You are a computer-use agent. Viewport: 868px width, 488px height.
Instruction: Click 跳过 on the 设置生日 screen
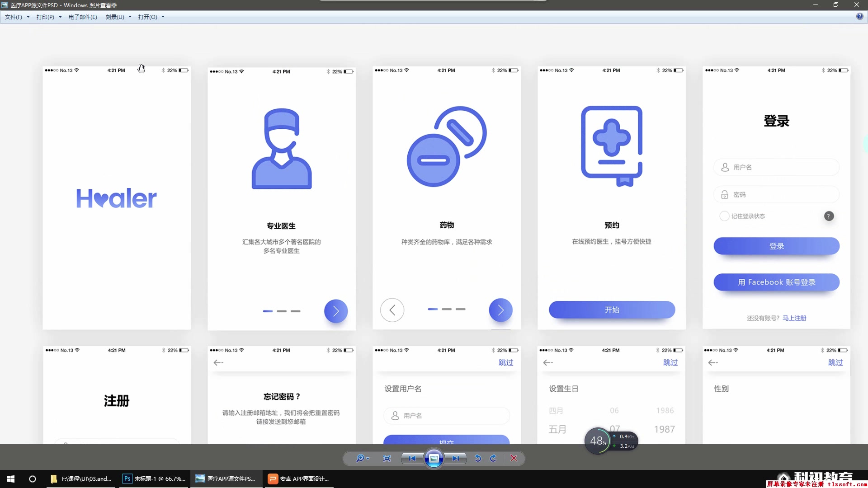pyautogui.click(x=670, y=362)
